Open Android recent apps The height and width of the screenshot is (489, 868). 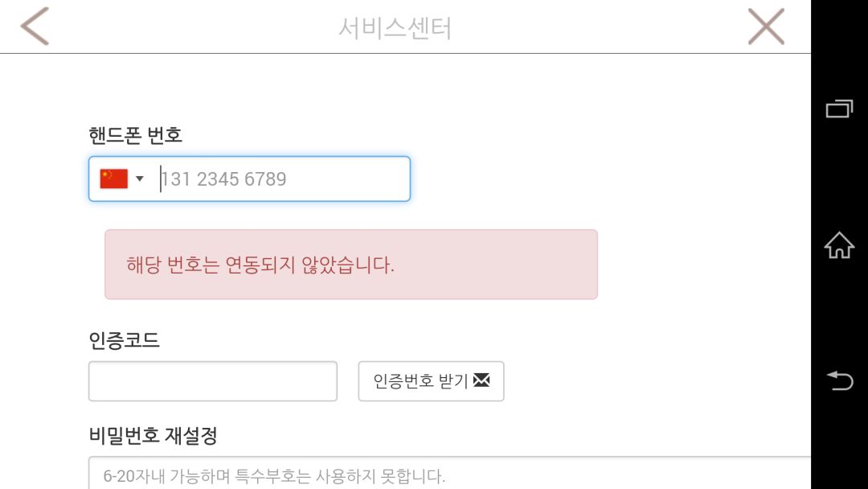tap(839, 109)
